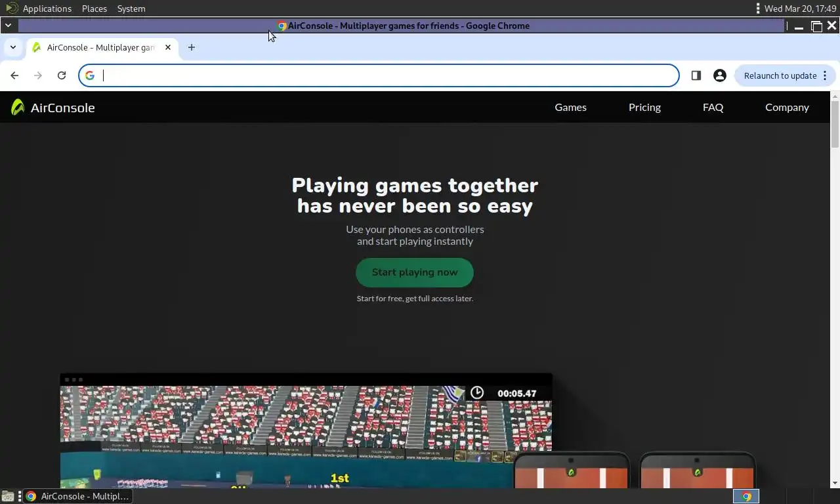Open the Applications menu
The width and height of the screenshot is (840, 504).
click(x=47, y=9)
